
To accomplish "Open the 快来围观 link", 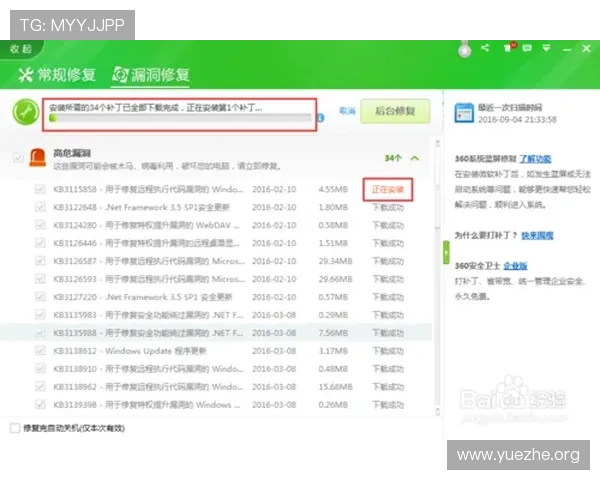I will (x=537, y=235).
